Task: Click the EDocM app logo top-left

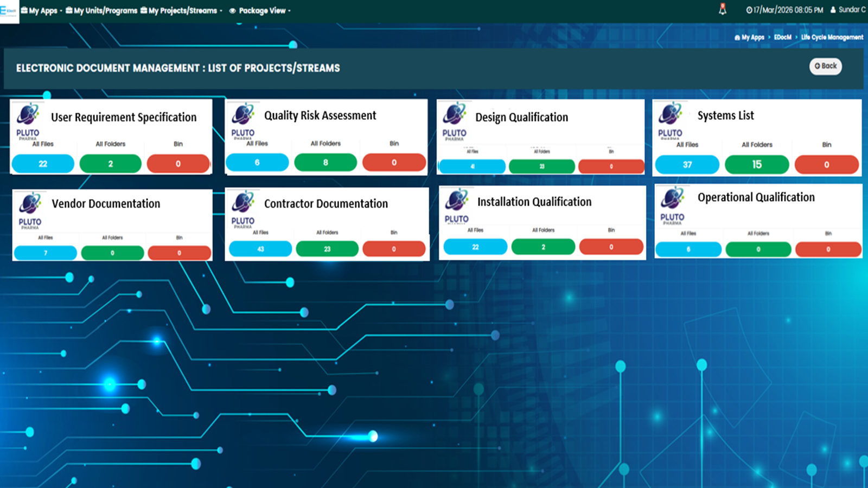Action: [x=9, y=11]
